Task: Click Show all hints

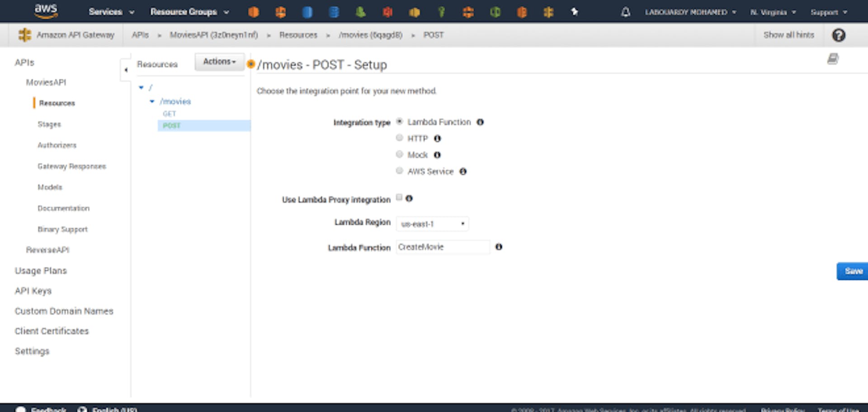Action: (788, 35)
